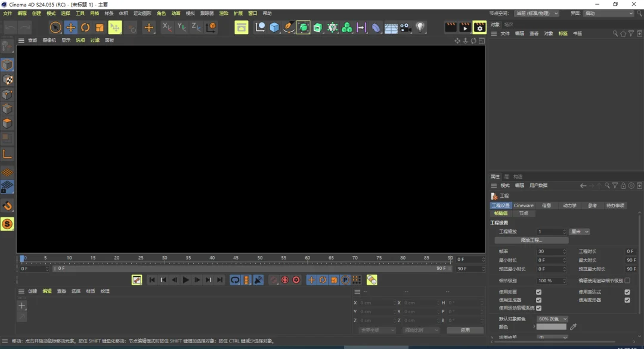This screenshot has width=644, height=349.
Task: Click the 缩放工程 button
Action: (x=531, y=240)
